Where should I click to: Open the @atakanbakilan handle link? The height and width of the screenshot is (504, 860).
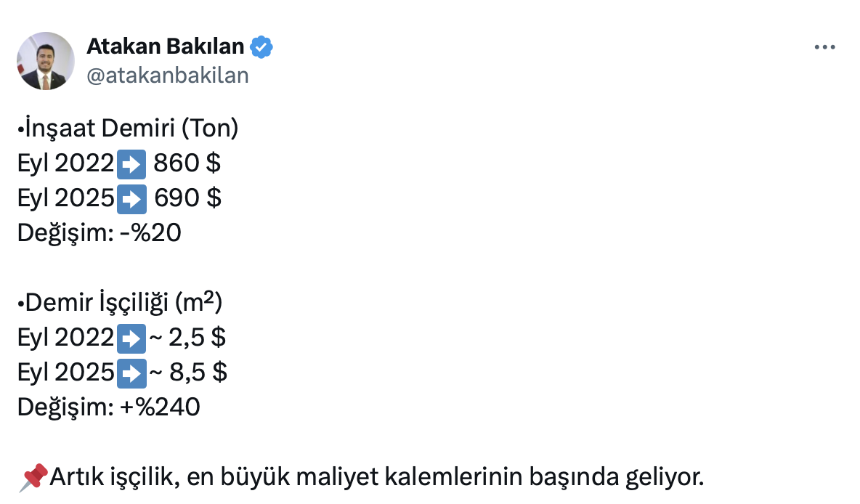[168, 76]
